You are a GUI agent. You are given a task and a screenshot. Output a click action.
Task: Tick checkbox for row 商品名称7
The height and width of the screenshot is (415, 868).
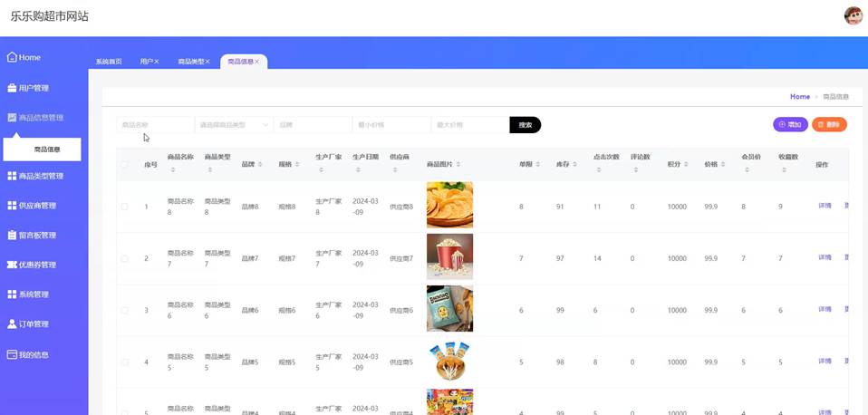pyautogui.click(x=124, y=258)
